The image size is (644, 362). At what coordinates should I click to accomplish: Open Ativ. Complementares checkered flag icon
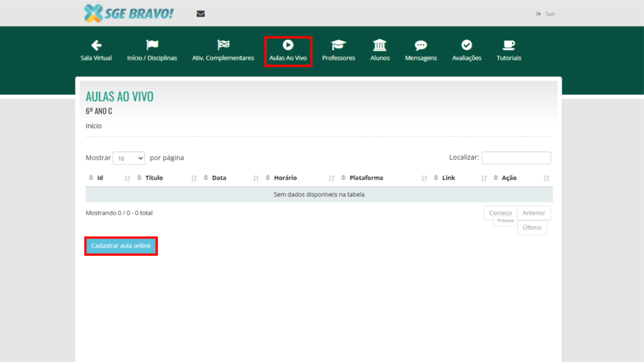[223, 45]
